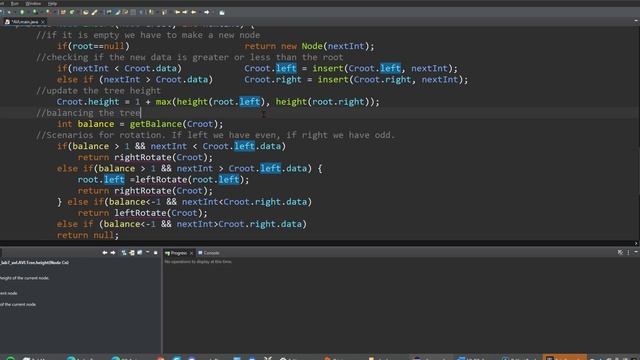Image resolution: width=640 pixels, height=360 pixels.
Task: Click 'else if (nextInt > Croot.data)' condition
Action: point(135,80)
